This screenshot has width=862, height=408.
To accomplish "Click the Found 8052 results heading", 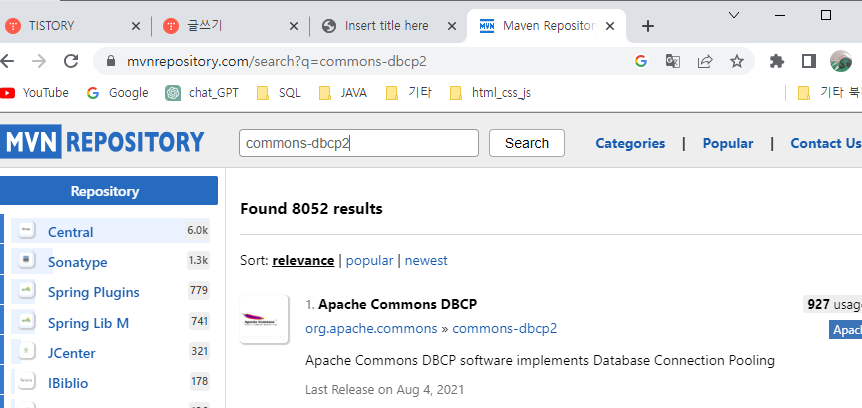I will coord(311,209).
